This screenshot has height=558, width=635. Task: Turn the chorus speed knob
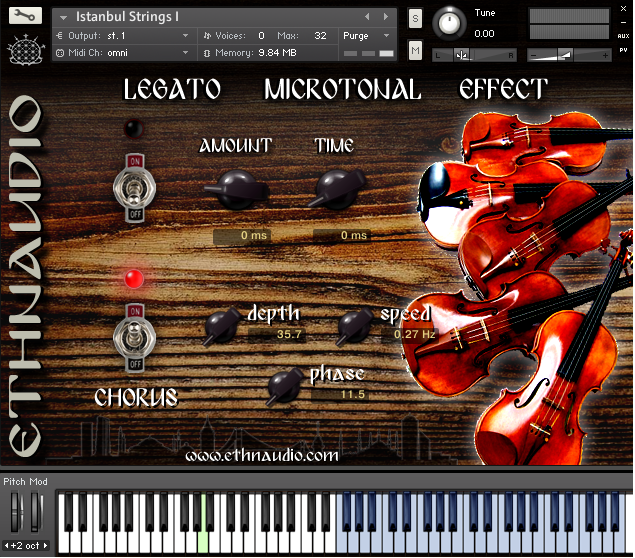tap(355, 326)
